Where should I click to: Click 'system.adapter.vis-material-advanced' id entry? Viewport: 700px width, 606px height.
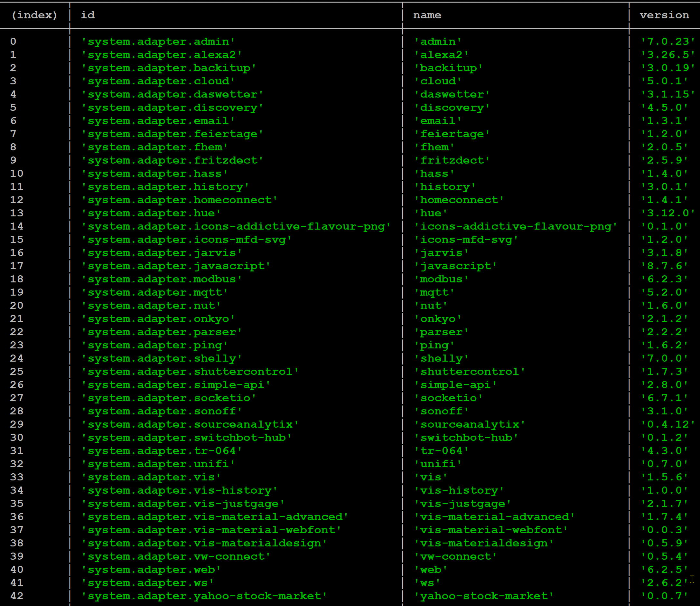[215, 517]
